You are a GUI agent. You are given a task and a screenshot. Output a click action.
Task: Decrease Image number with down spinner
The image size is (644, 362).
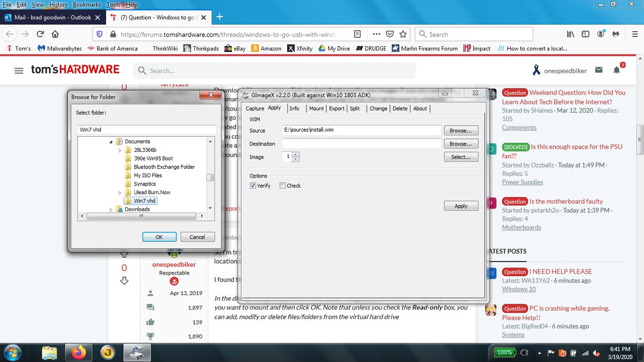pyautogui.click(x=295, y=159)
